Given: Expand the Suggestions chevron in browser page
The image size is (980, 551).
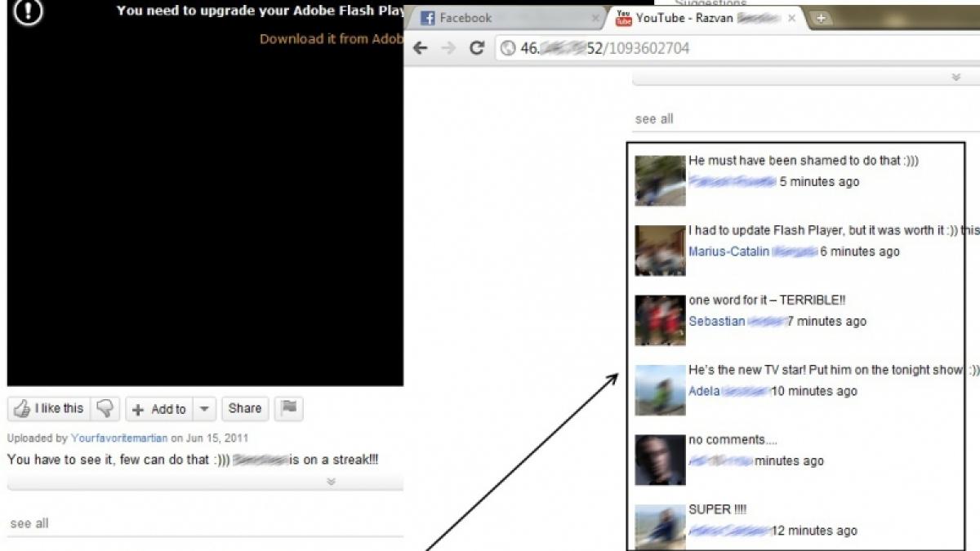Looking at the screenshot, I should click(x=956, y=77).
